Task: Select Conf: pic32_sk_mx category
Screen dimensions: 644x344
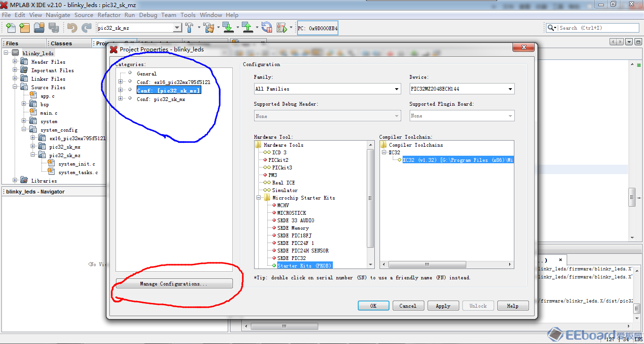Action: [x=161, y=99]
